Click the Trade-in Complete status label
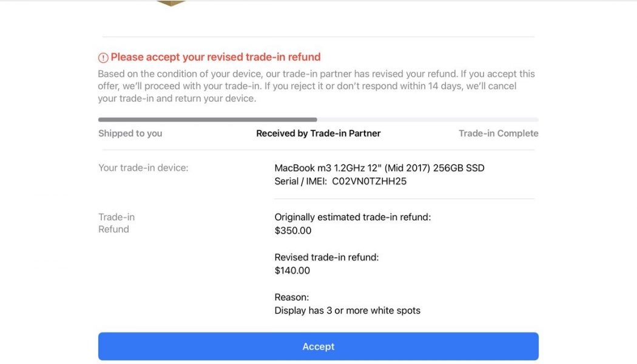The width and height of the screenshot is (637, 364). tap(499, 133)
